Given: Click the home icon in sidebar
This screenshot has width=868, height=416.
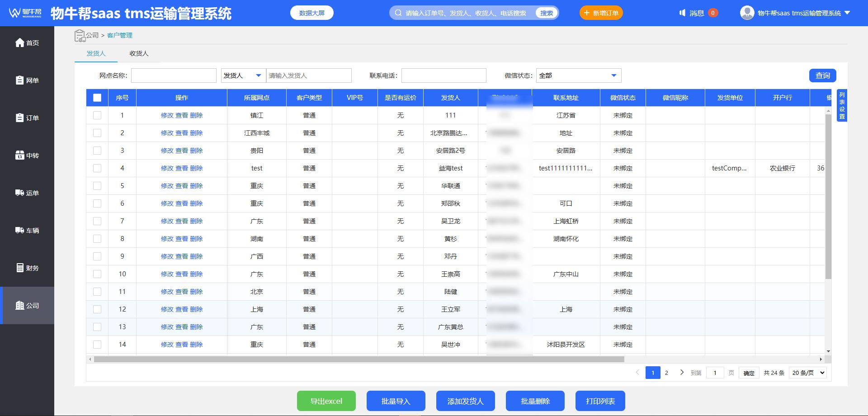Looking at the screenshot, I should point(20,43).
